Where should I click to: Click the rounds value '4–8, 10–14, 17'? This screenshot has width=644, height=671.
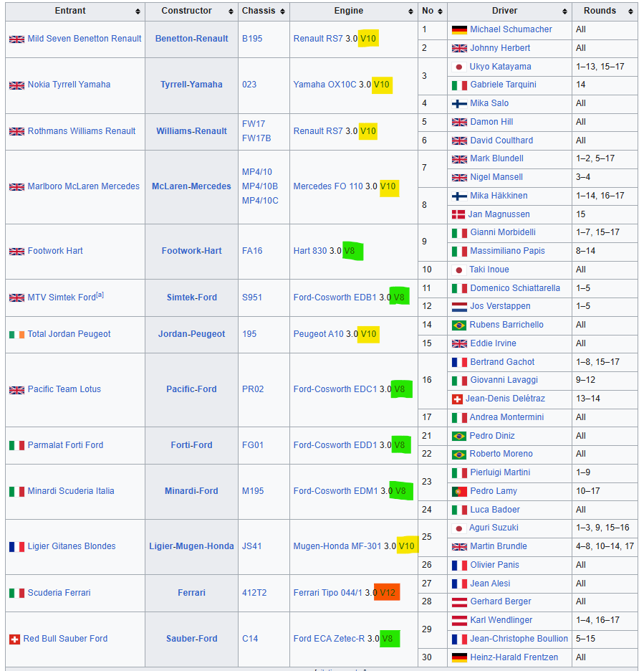pyautogui.click(x=605, y=546)
